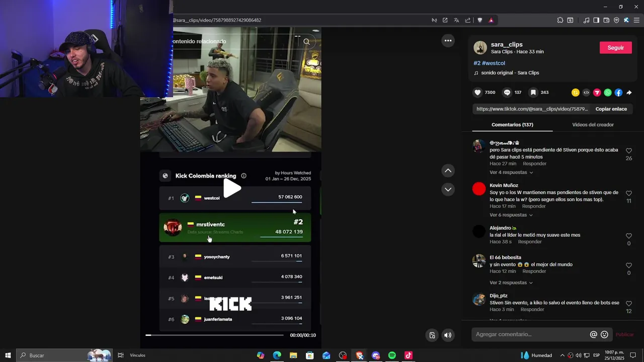Image resolution: width=644 pixels, height=362 pixels.
Task: Expand Ver 2 respuestas replies
Action: 511,283
